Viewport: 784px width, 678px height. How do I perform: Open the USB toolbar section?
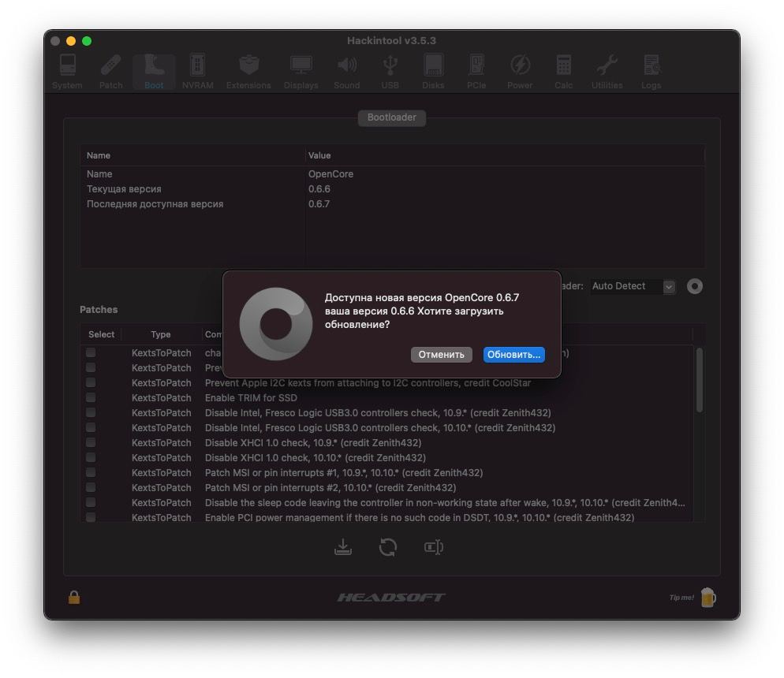[390, 72]
